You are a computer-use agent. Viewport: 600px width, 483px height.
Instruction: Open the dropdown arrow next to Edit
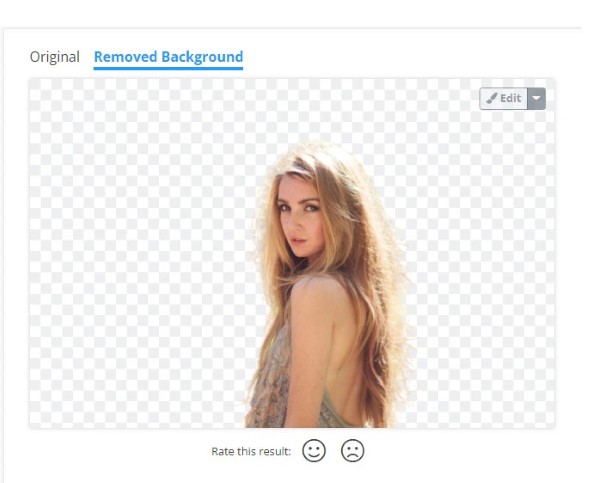click(536, 98)
